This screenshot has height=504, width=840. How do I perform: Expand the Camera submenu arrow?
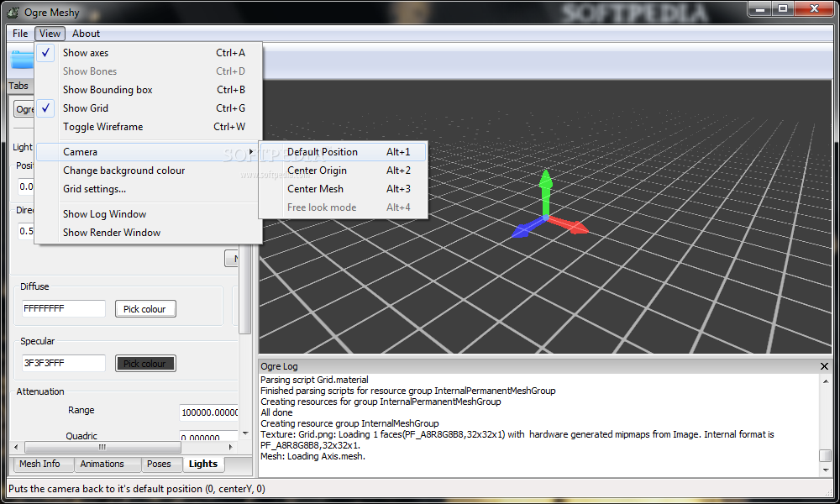click(x=251, y=151)
